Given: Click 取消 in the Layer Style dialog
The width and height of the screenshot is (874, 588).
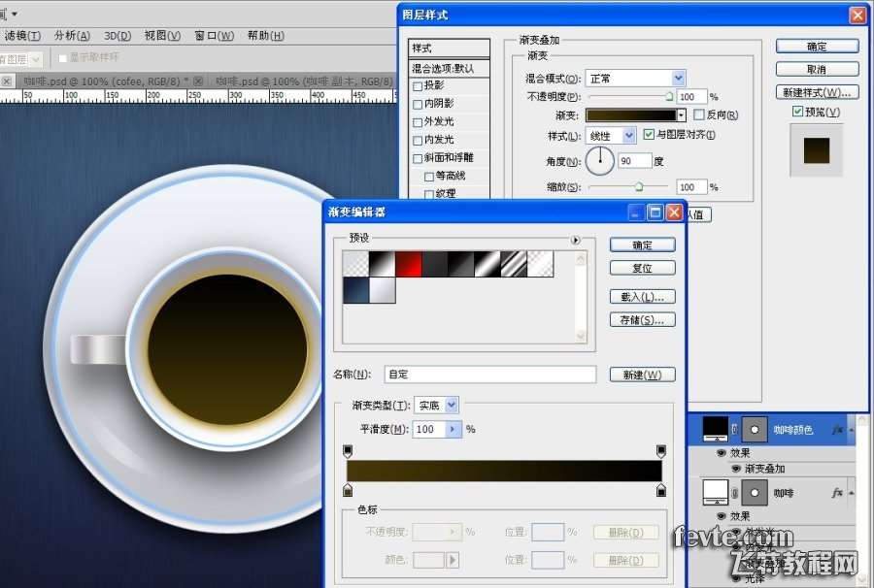Looking at the screenshot, I should pos(817,69).
